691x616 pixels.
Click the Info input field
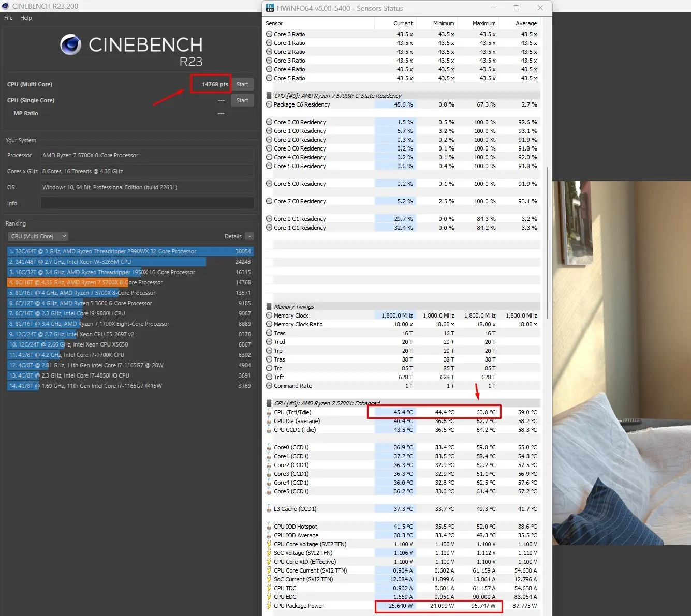(148, 203)
